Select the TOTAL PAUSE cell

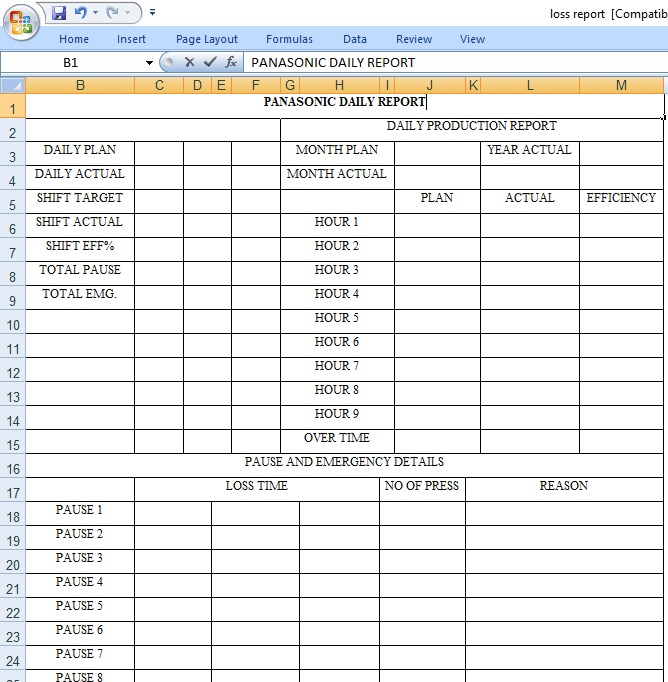pyautogui.click(x=80, y=273)
